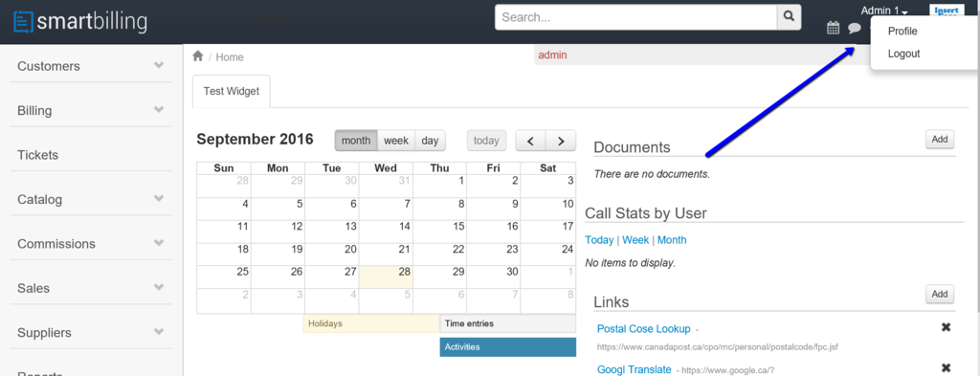Select September 28 in calendar
Screen dimensions: 980x376
point(387,277)
